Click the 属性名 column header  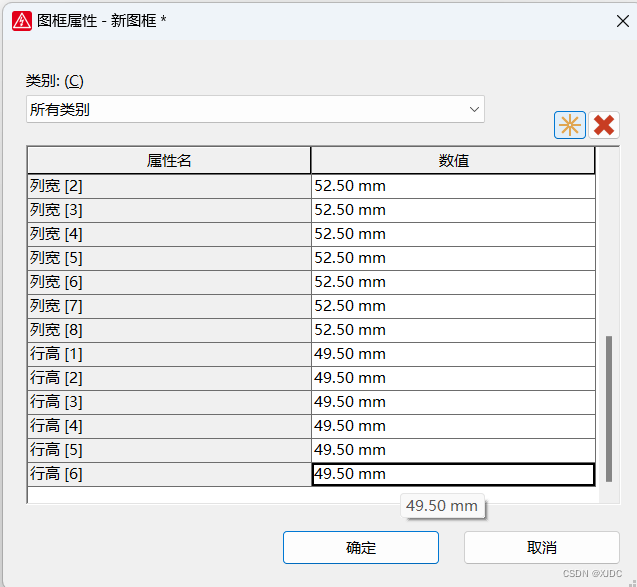point(169,161)
